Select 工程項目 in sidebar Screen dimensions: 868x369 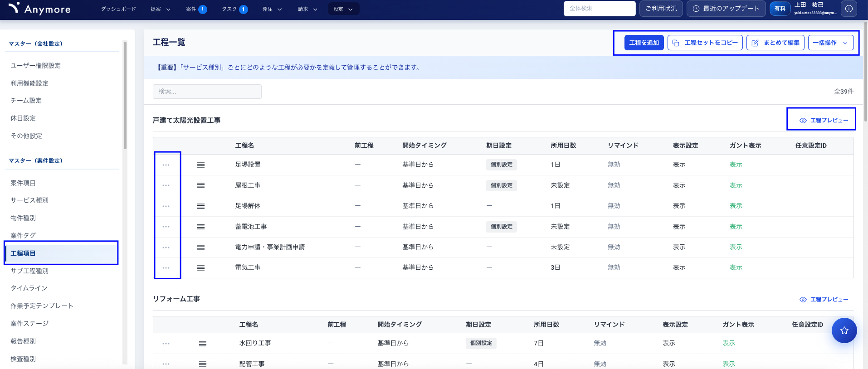[x=62, y=253]
